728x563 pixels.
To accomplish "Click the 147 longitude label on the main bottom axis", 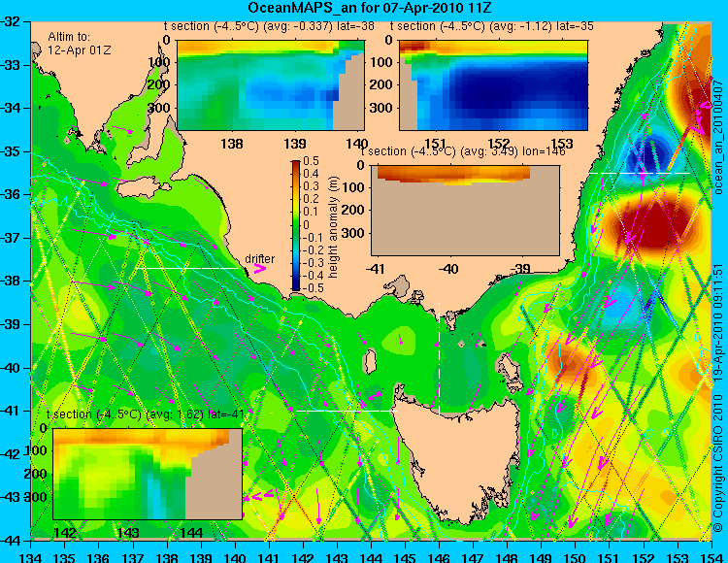I will [473, 557].
